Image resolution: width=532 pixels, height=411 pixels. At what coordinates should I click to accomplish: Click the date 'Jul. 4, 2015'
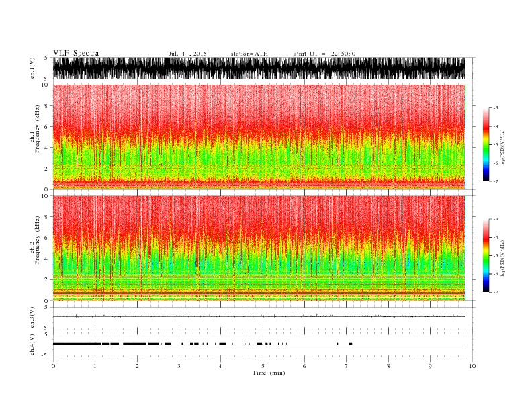pyautogui.click(x=187, y=54)
